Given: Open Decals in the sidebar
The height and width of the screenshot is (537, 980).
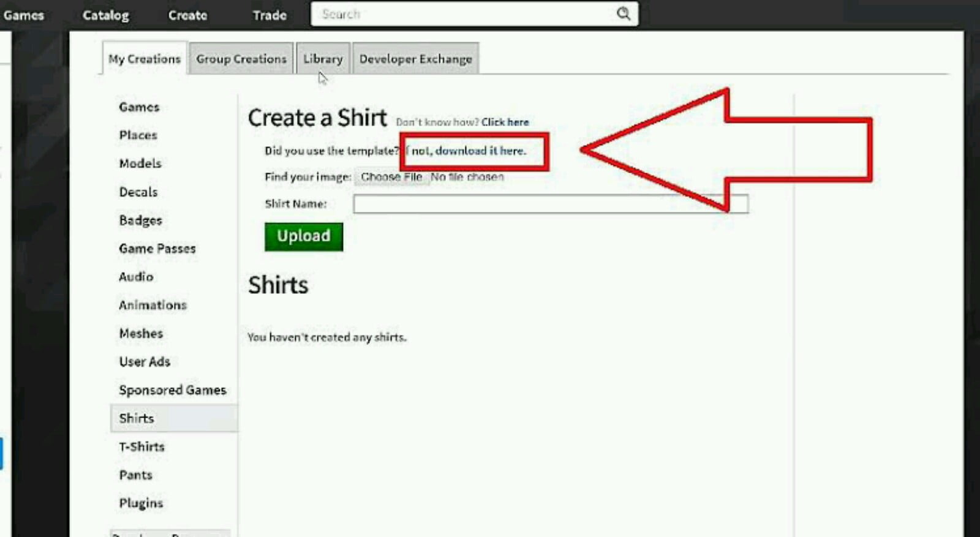Looking at the screenshot, I should point(138,192).
